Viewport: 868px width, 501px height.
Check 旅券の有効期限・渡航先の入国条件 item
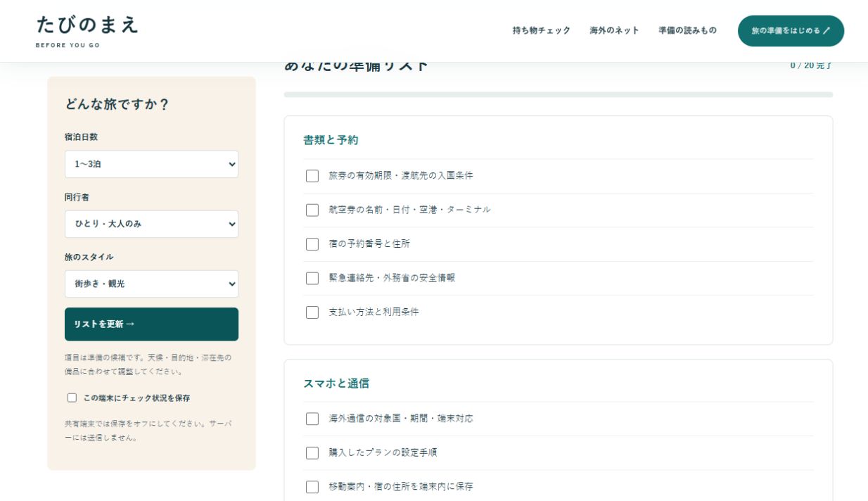coord(312,176)
